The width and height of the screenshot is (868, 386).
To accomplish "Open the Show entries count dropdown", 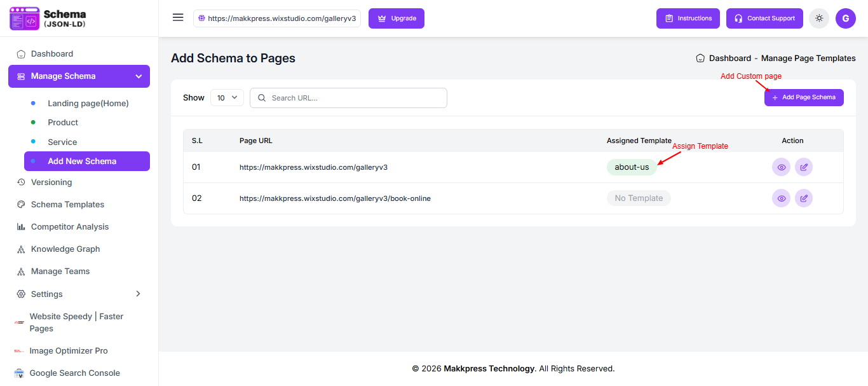I will (x=227, y=98).
